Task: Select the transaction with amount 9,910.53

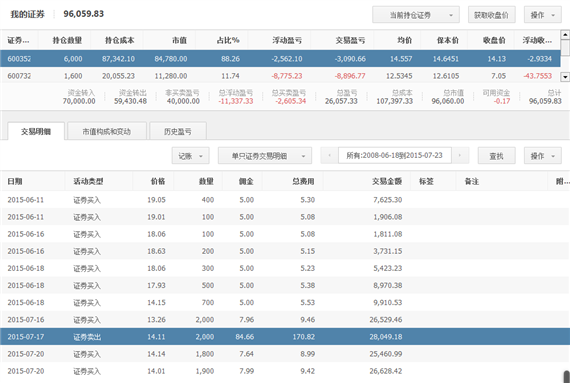Action: click(284, 302)
